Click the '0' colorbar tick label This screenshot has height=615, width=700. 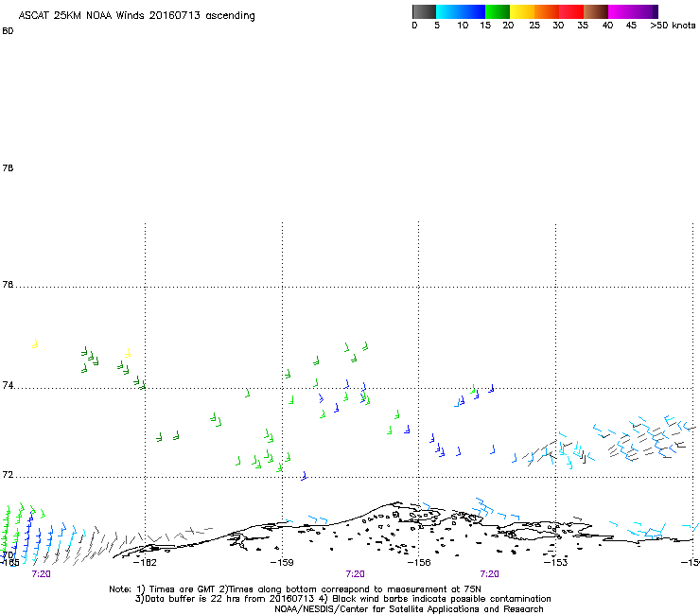coord(414,26)
